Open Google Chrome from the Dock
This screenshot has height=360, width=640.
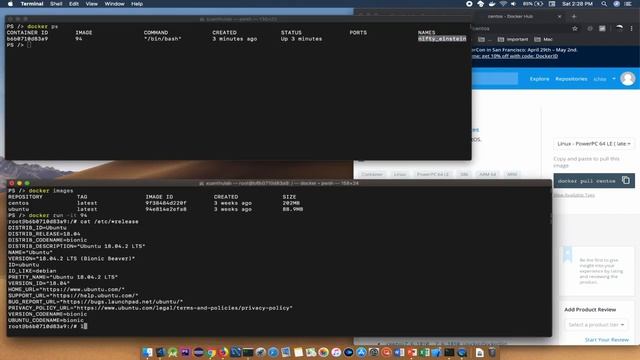pos(211,352)
